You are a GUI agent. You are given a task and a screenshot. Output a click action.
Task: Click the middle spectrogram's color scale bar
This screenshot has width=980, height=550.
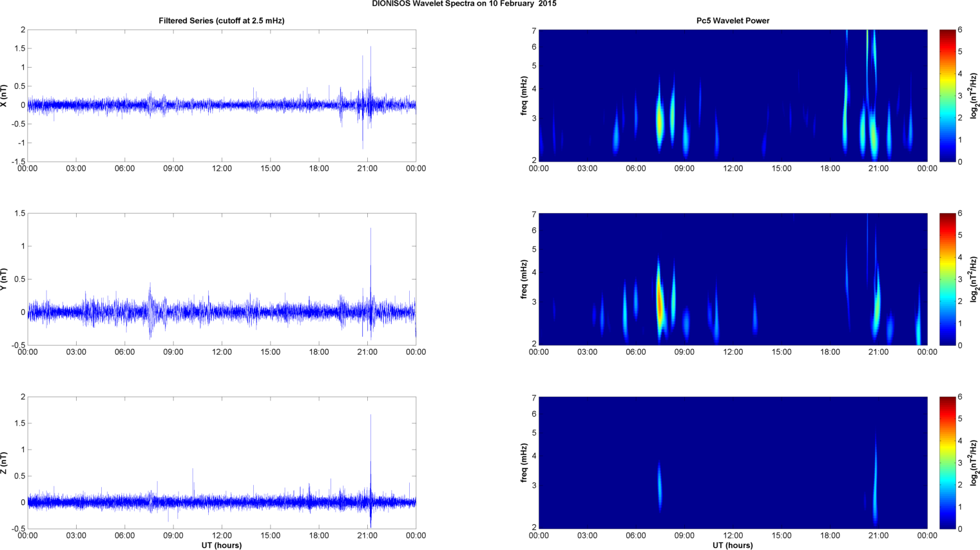[x=947, y=279]
